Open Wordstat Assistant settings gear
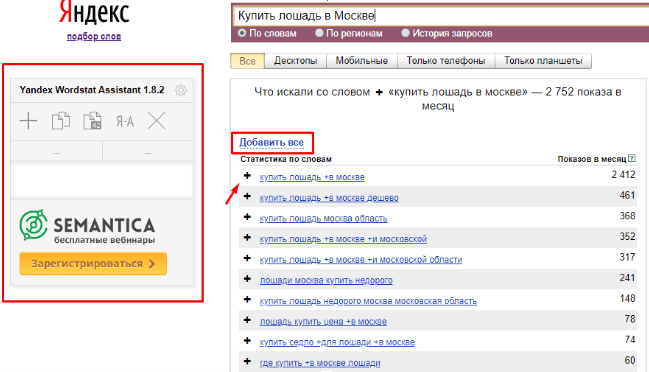 (181, 90)
